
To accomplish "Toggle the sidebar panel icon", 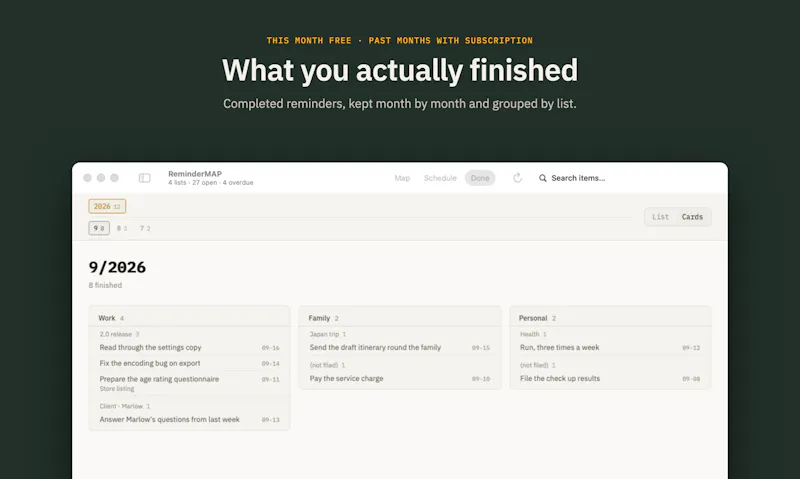I will [144, 178].
